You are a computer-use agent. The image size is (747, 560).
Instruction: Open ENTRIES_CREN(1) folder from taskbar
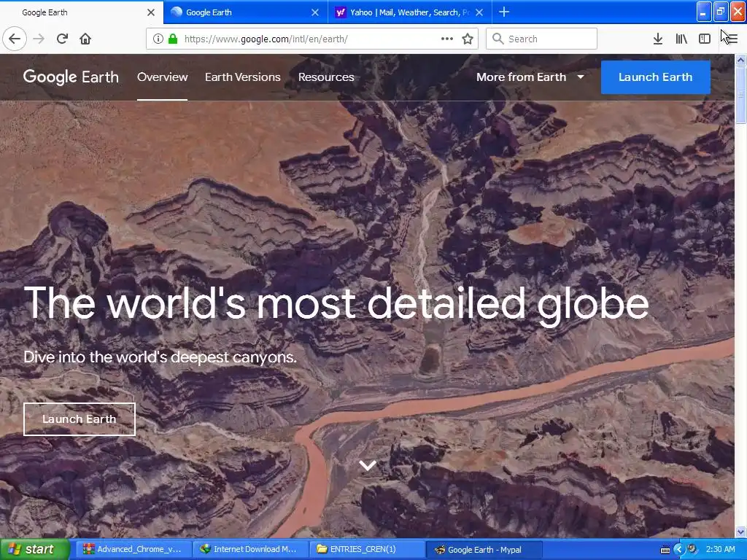[x=367, y=550]
